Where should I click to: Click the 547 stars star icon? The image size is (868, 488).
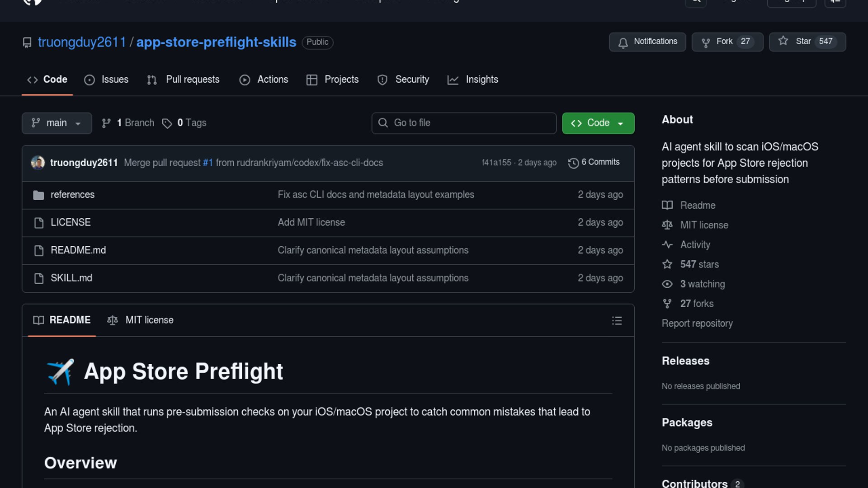pyautogui.click(x=667, y=264)
